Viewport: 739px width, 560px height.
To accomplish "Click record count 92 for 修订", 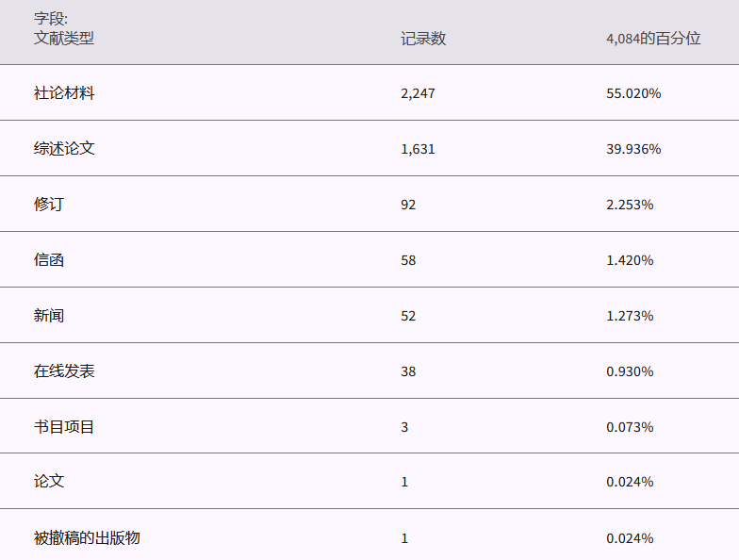I will click(408, 204).
